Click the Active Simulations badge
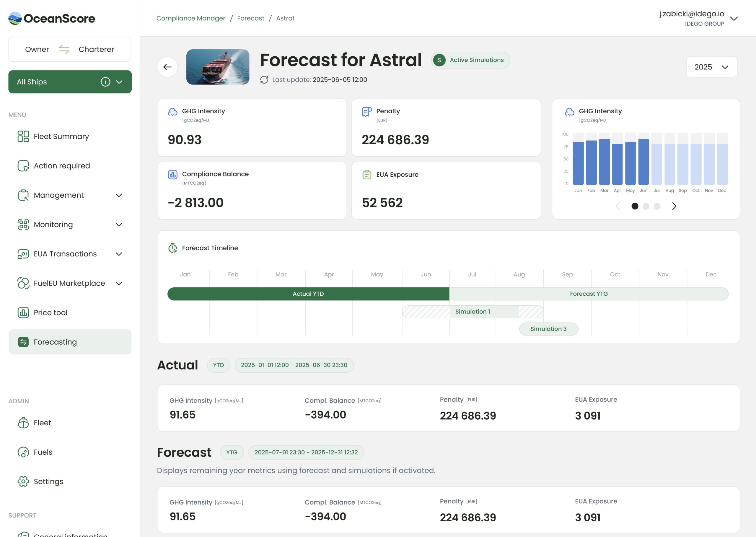 click(x=470, y=60)
